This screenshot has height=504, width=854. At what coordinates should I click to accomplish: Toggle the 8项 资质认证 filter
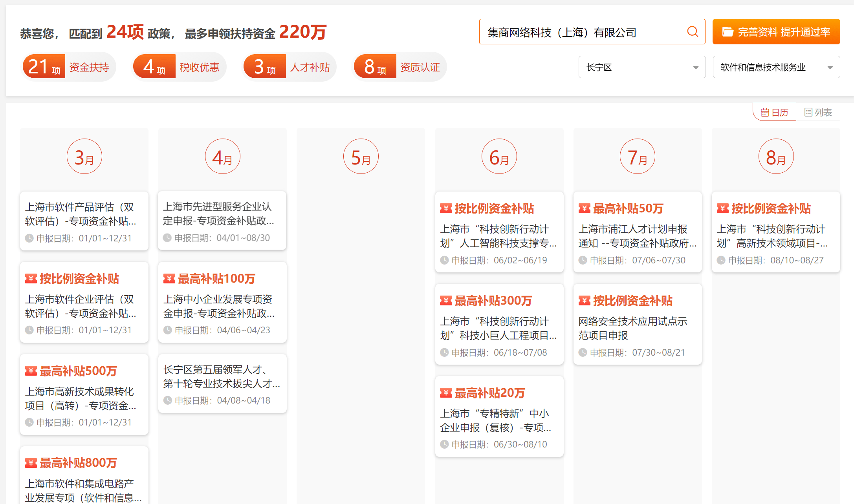(x=400, y=67)
